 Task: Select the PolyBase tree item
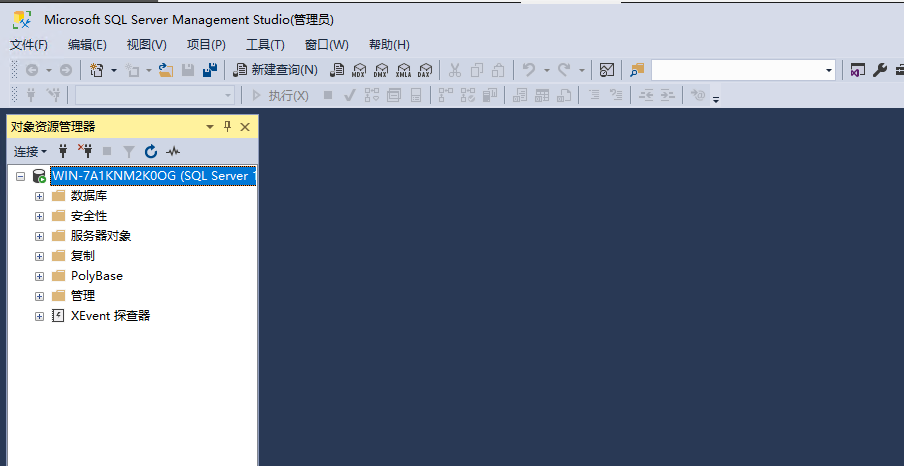point(97,276)
